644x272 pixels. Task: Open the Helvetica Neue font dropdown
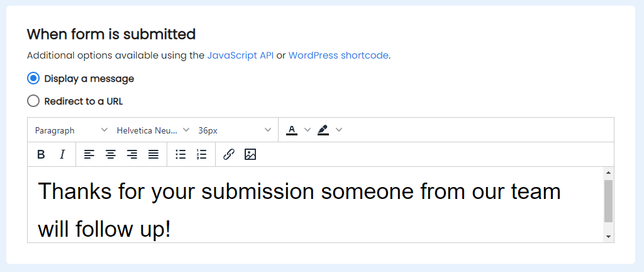(153, 130)
